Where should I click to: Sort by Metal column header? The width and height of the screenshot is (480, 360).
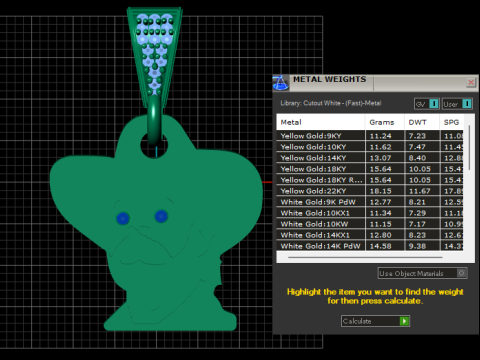(321, 122)
